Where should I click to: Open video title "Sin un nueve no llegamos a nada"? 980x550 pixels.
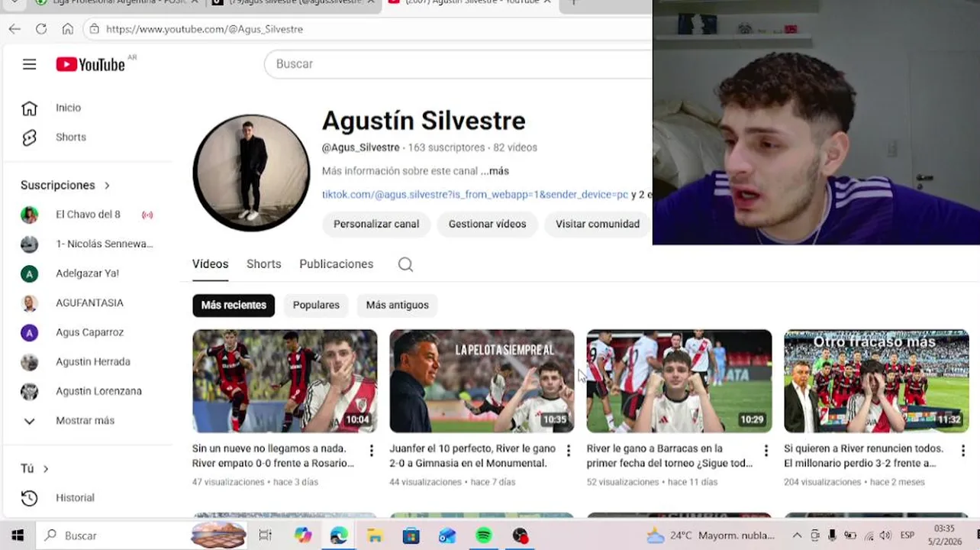coord(273,456)
